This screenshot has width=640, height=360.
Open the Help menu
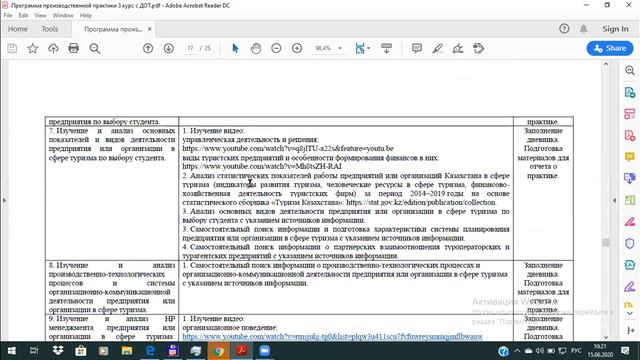[x=86, y=16]
